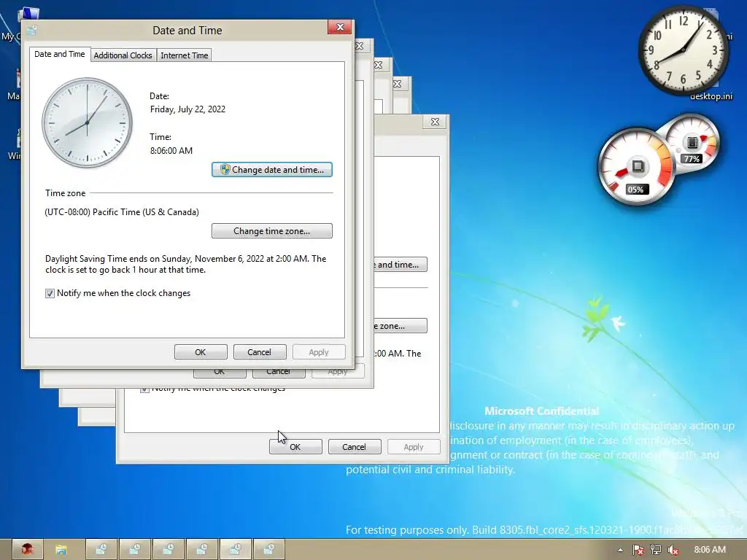Click the desktop clock gadget
The width and height of the screenshot is (747, 560).
[683, 50]
